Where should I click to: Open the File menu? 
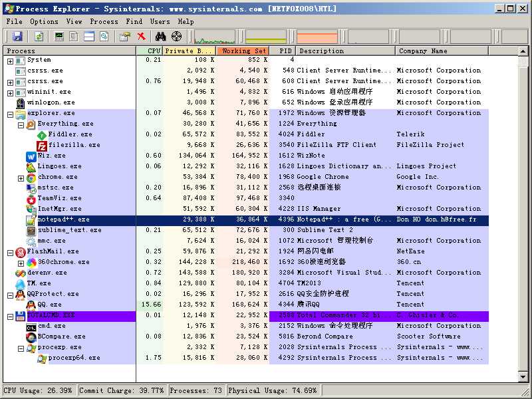point(14,21)
